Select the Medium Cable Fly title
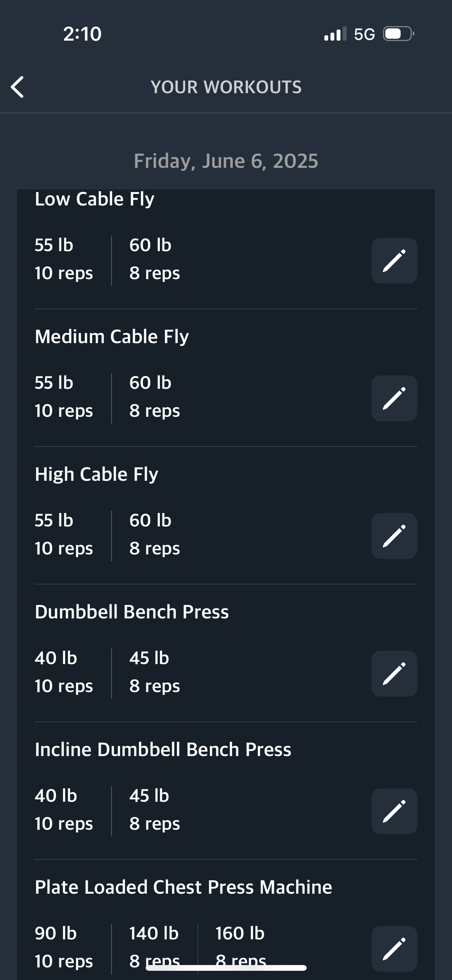Viewport: 452px width, 980px height. coord(112,337)
